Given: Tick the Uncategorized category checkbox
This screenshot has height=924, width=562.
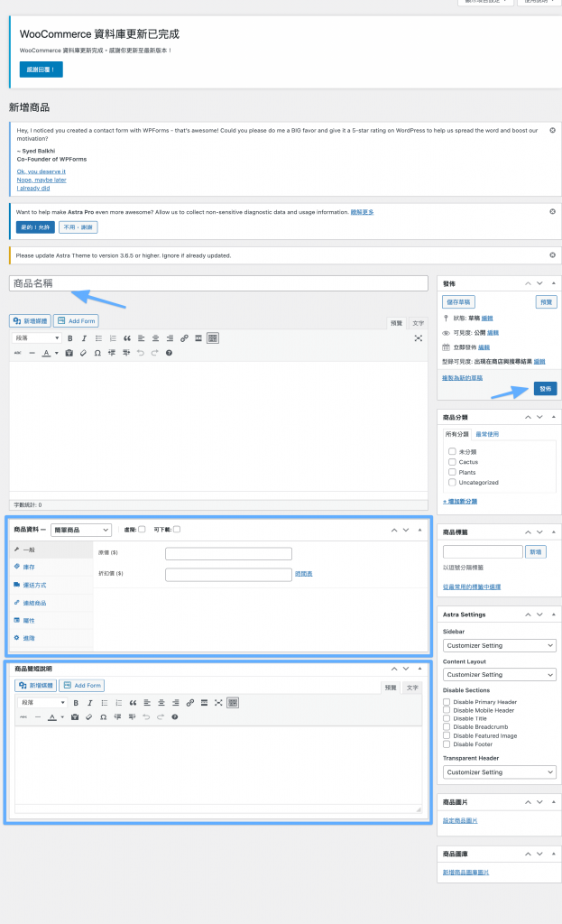Looking at the screenshot, I should [x=453, y=482].
